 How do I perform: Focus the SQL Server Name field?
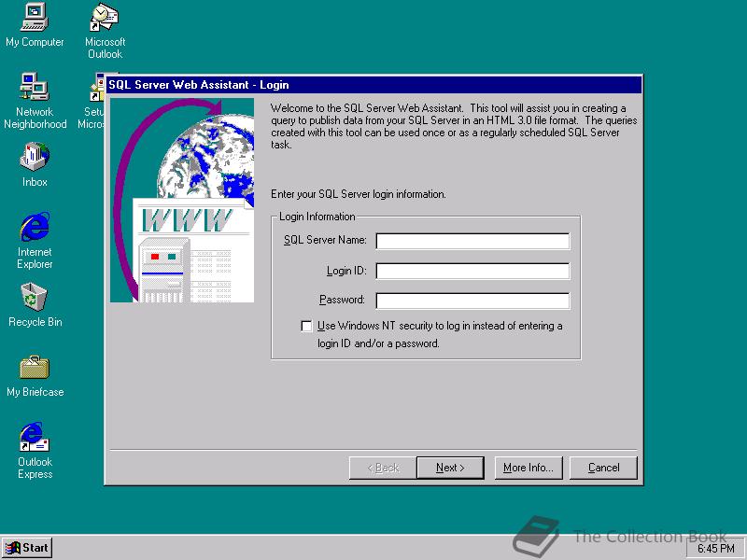[472, 241]
